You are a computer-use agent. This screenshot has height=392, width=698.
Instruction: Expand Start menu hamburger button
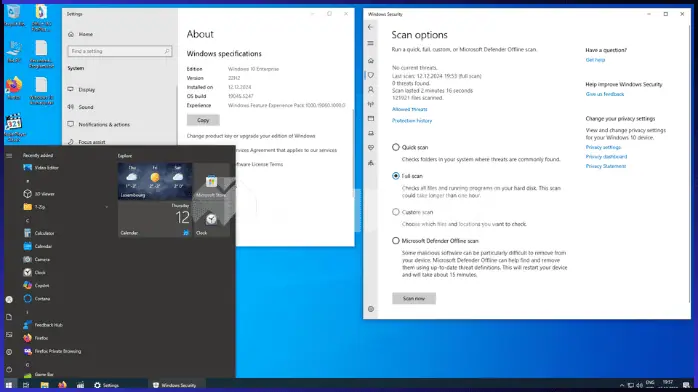point(9,155)
